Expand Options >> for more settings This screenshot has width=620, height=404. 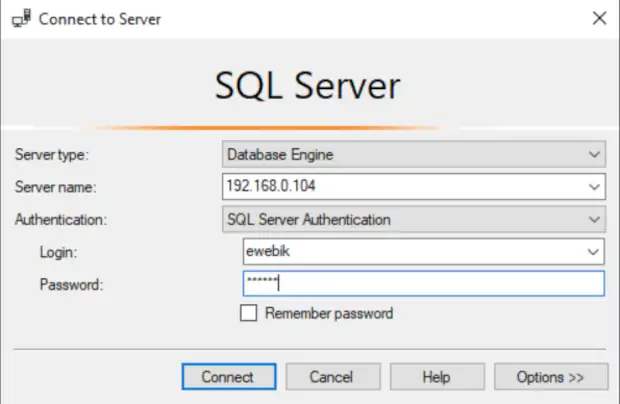click(x=551, y=377)
